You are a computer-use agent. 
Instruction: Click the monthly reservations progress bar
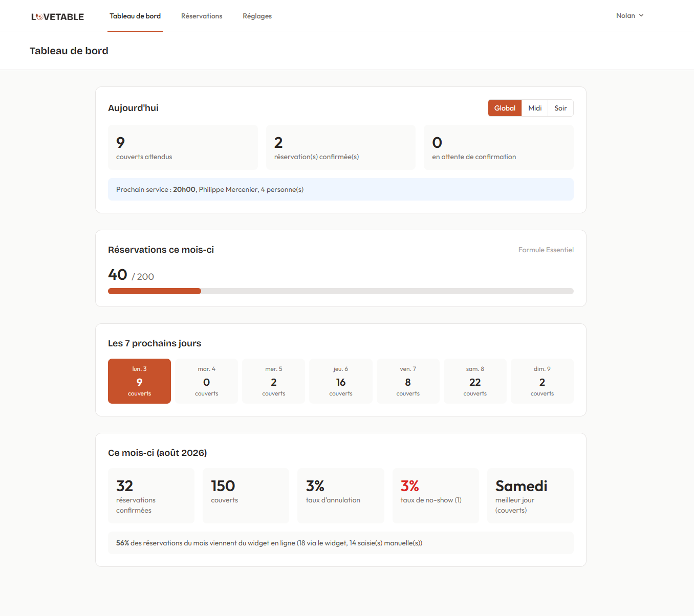(x=341, y=291)
